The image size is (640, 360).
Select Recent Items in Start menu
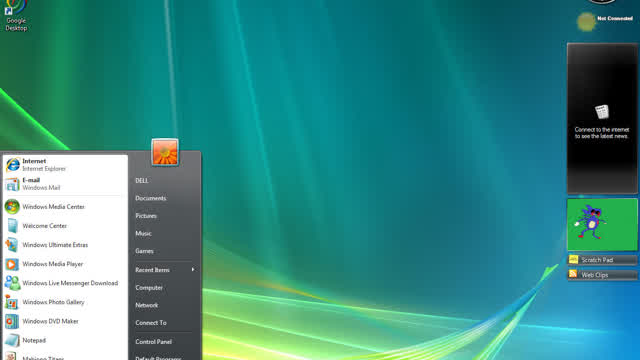[152, 270]
